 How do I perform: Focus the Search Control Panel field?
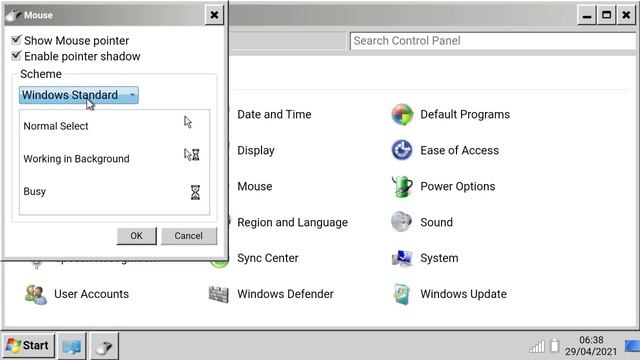[x=493, y=41]
